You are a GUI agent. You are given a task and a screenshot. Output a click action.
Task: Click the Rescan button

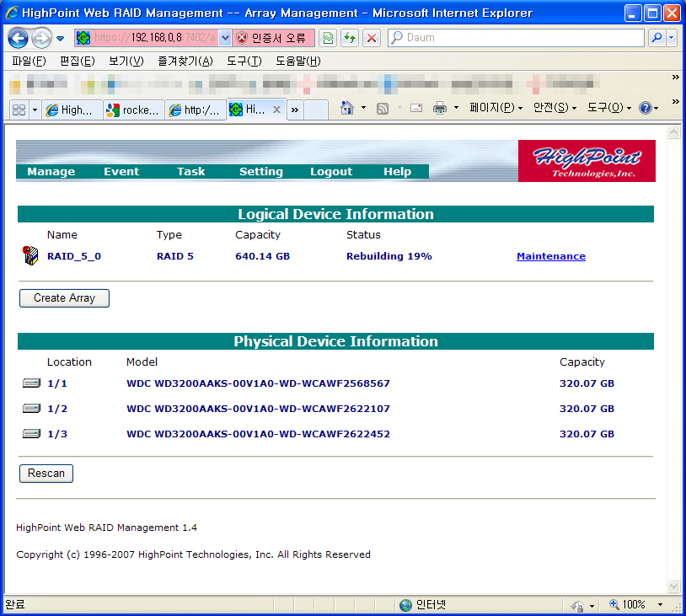(46, 474)
